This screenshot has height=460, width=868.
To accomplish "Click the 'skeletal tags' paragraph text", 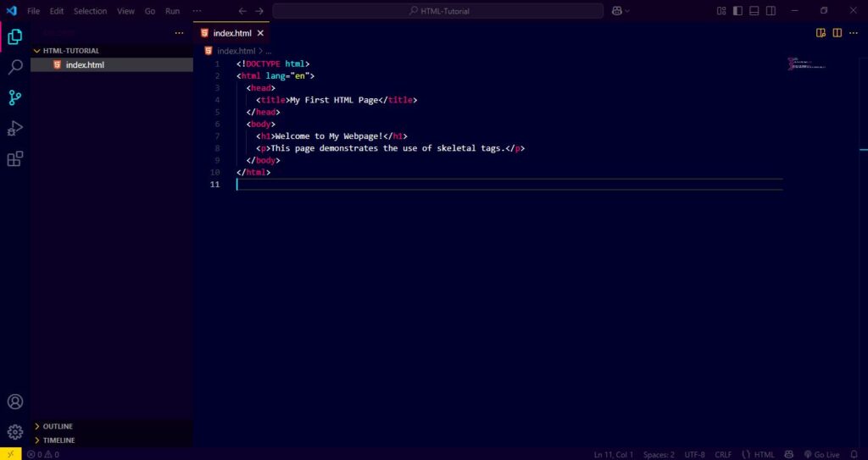I will (x=470, y=148).
